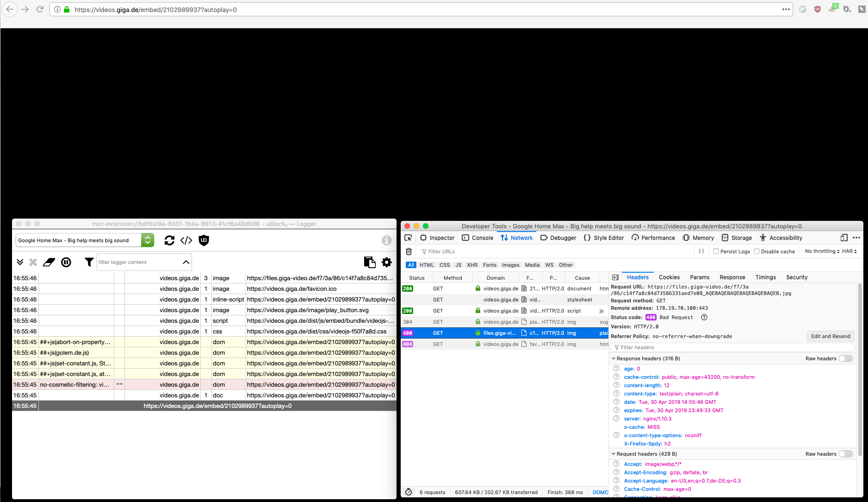Switch to the Debugger tab

[x=558, y=238]
